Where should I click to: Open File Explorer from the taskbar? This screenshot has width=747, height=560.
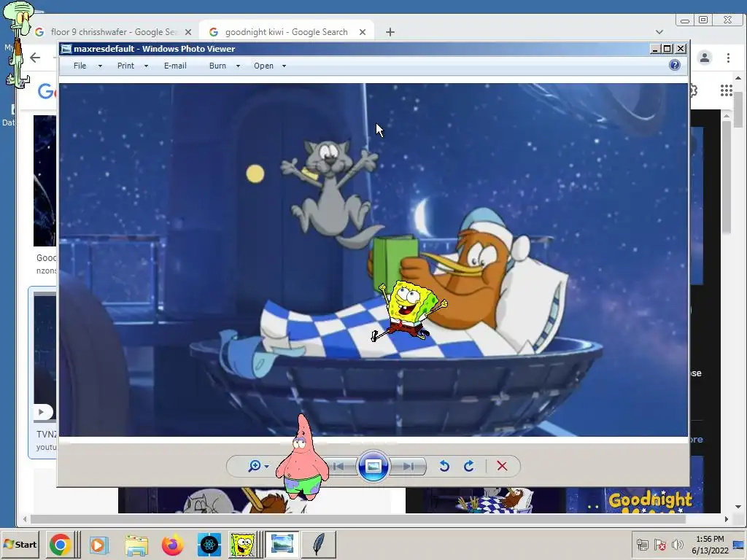click(x=136, y=545)
